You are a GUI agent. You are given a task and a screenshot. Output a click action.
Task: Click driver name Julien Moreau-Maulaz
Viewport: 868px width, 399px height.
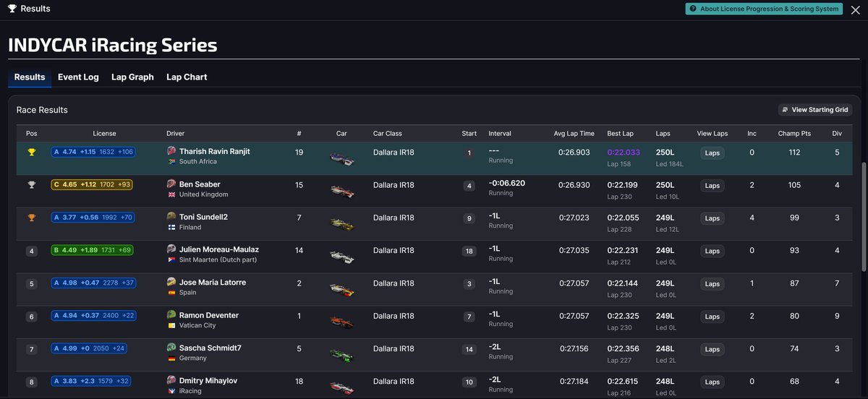tap(221, 249)
